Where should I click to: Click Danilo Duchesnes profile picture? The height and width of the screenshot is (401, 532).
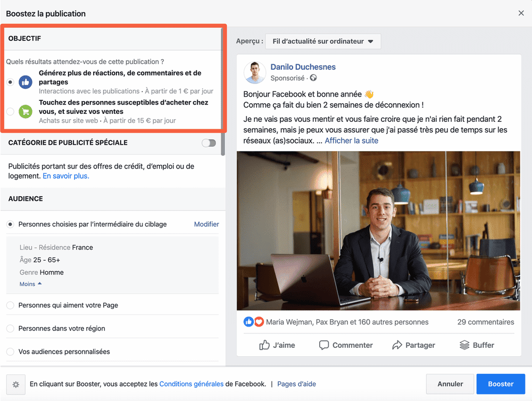[255, 72]
